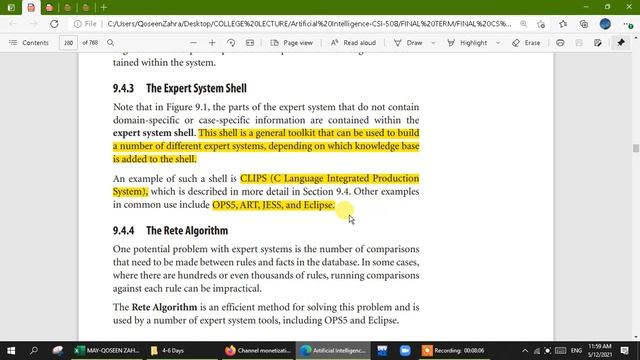
Task: Print the PDF document
Action: tap(560, 43)
